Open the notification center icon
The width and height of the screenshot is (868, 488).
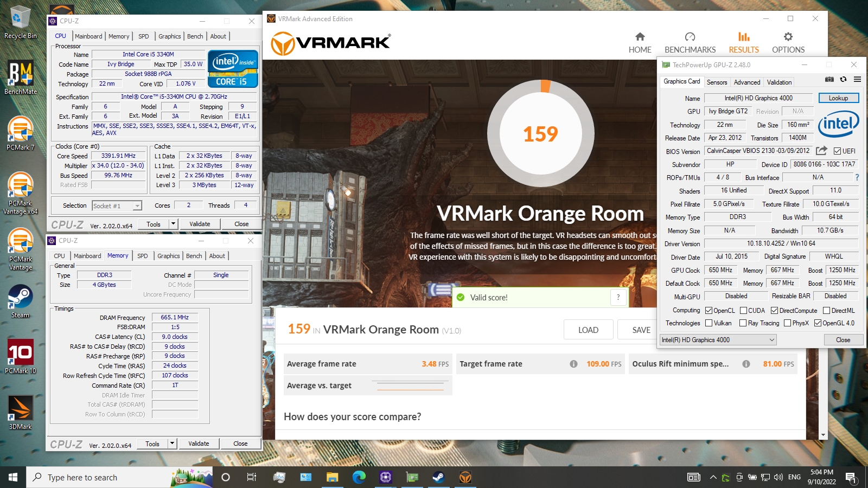[x=851, y=478]
